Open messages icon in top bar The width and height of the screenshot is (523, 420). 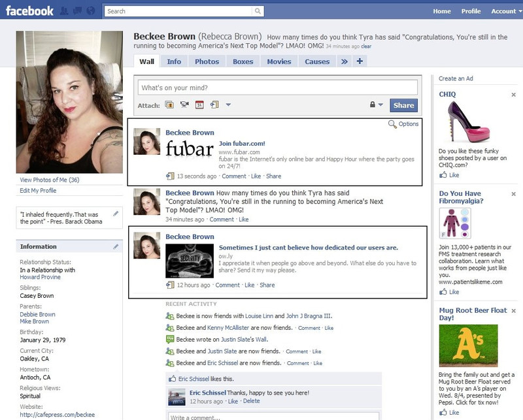point(77,11)
